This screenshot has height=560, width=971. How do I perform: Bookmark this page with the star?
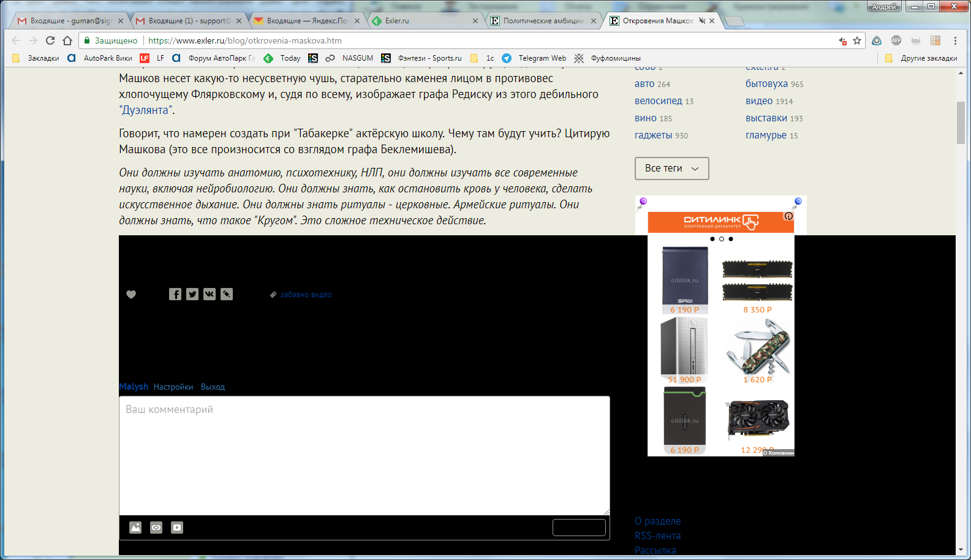coord(857,40)
